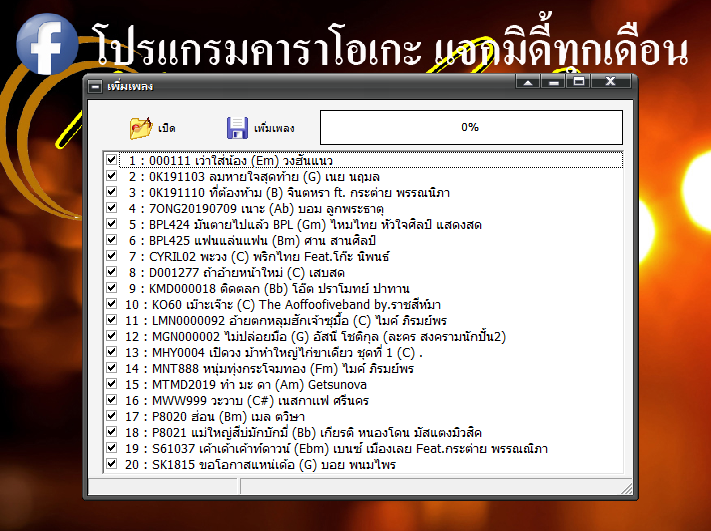
Task: Click the เปิด button label
Action: (166, 128)
